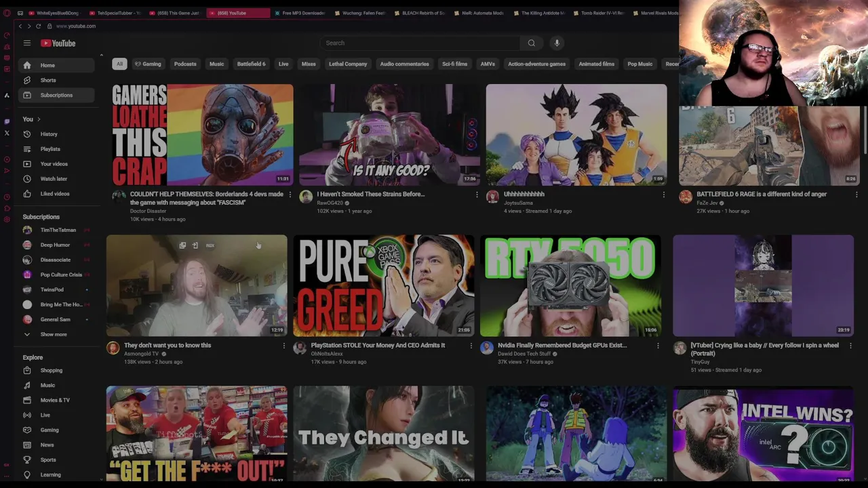Image resolution: width=868 pixels, height=488 pixels.
Task: Select the Podcasts filter chip
Action: tap(185, 64)
